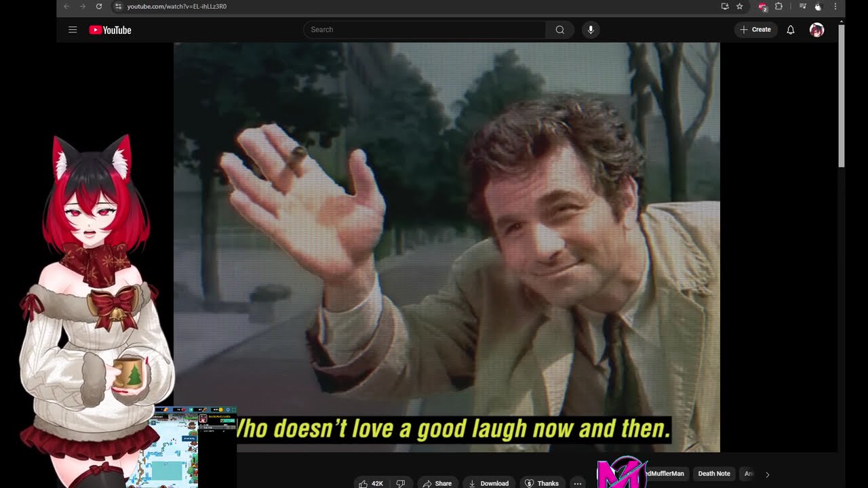
Task: Download the video
Action: [x=489, y=483]
